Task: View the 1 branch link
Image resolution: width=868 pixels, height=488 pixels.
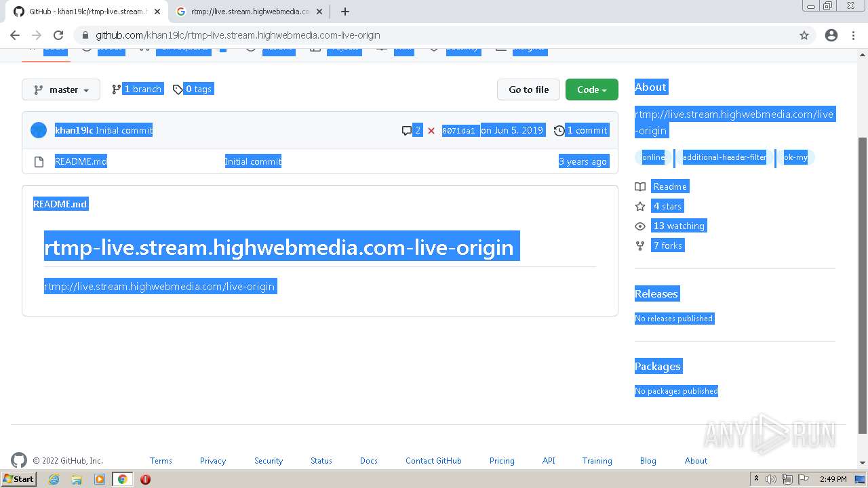Action: click(137, 89)
